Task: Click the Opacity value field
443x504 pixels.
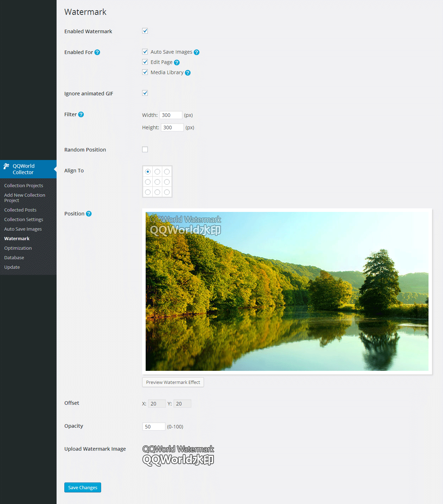Action: (x=154, y=427)
